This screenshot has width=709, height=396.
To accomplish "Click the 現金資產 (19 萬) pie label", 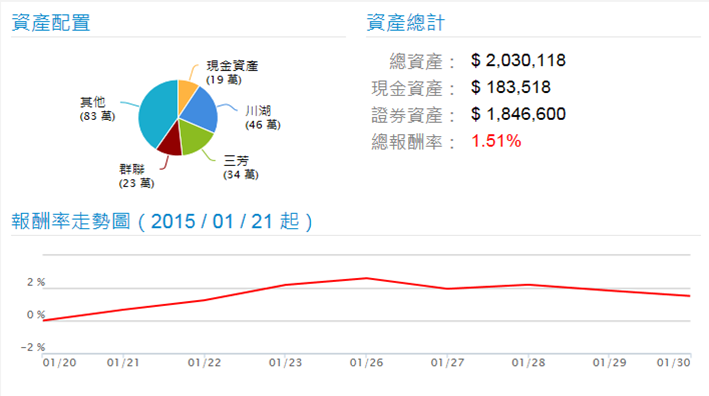I will pos(232,72).
